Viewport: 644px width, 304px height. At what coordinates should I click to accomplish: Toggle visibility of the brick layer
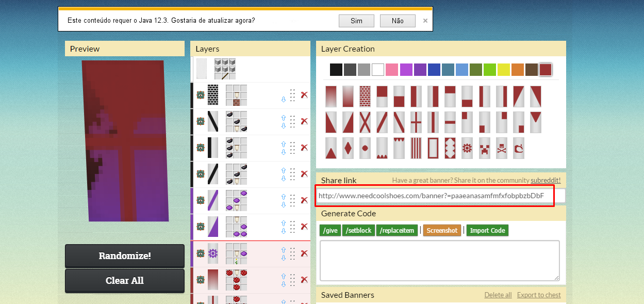point(200,95)
